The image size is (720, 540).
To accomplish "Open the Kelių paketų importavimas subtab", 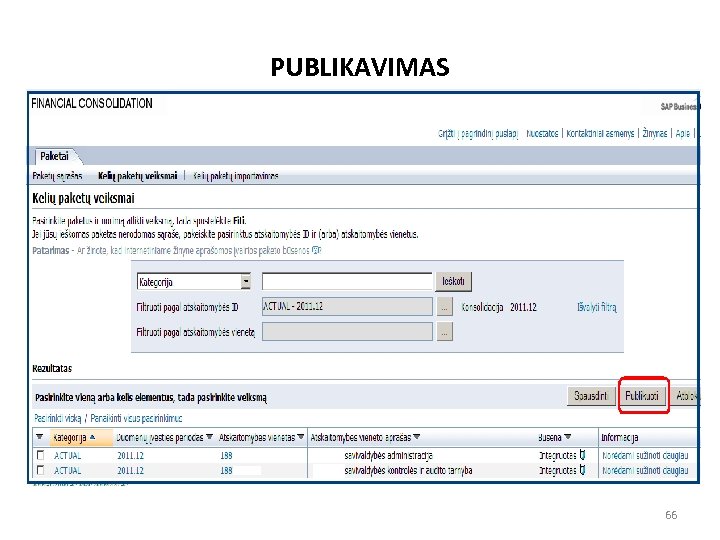I will 236,176.
